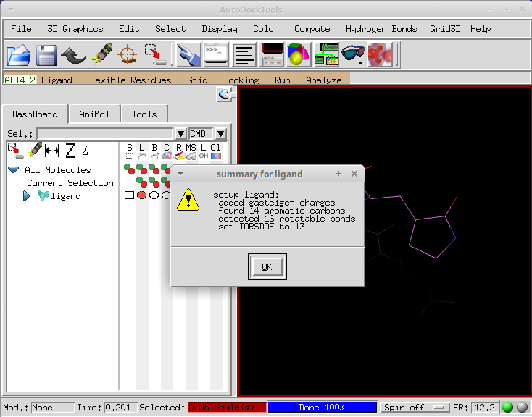Image resolution: width=532 pixels, height=417 pixels.
Task: Click dashboard eraser icon above tree
Action: [35, 150]
